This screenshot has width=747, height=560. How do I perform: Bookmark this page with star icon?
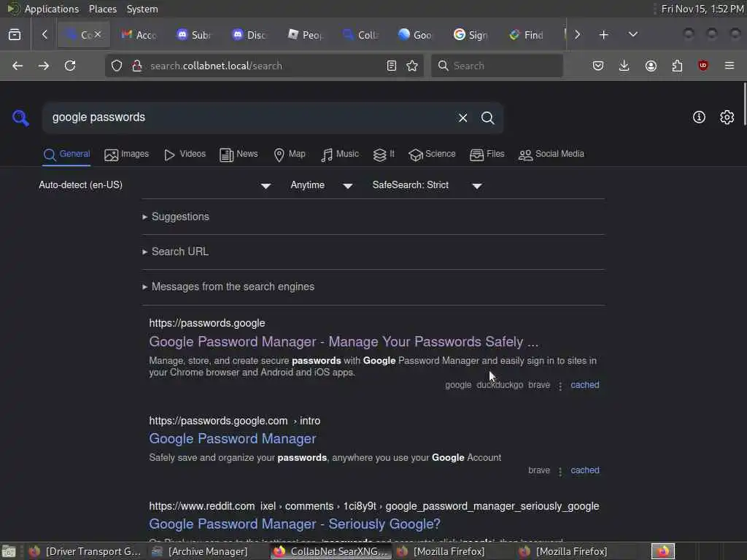point(412,66)
